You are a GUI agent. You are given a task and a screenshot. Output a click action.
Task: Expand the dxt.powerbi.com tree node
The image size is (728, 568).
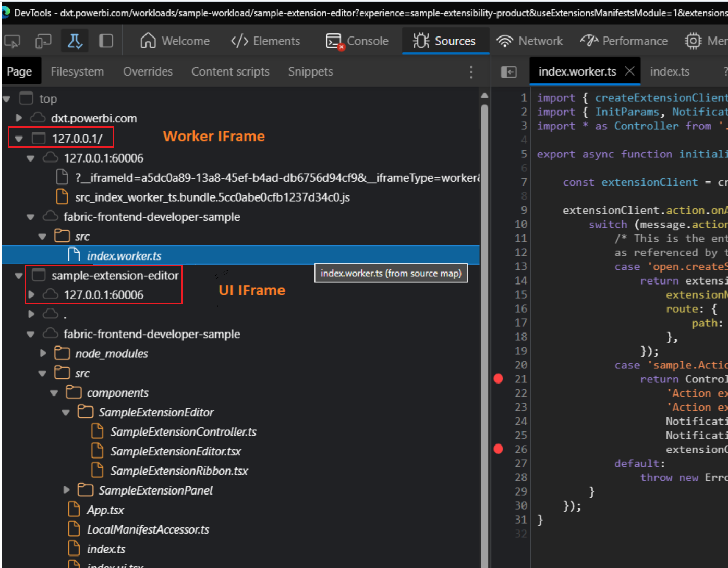[x=19, y=118]
